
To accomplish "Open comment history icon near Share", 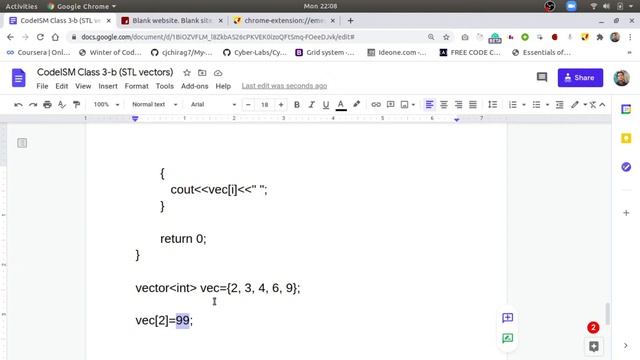I will click(x=542, y=77).
